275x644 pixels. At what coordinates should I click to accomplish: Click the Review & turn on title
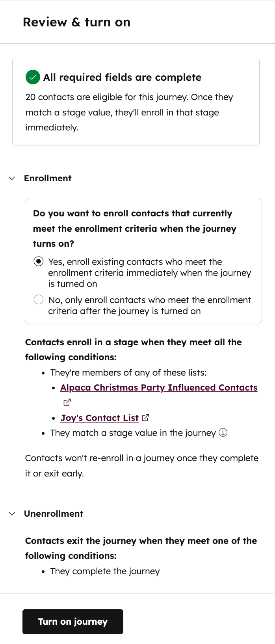pyautogui.click(x=77, y=22)
